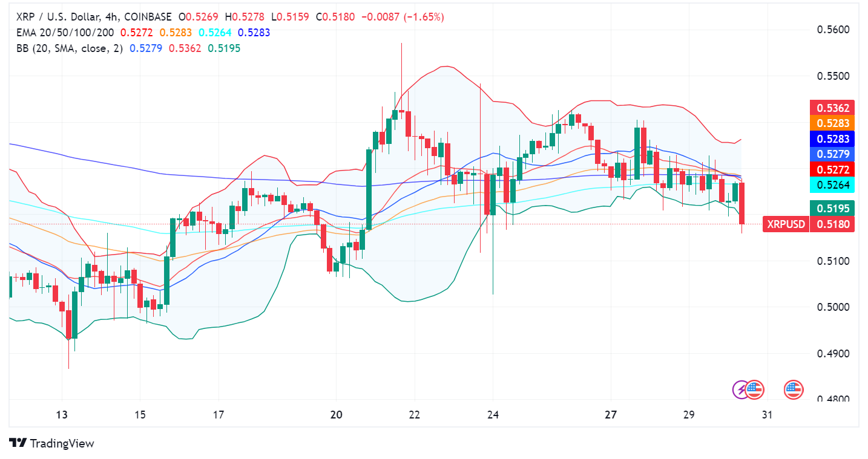Open the TradingView logo link
The width and height of the screenshot is (868, 459).
point(51,443)
